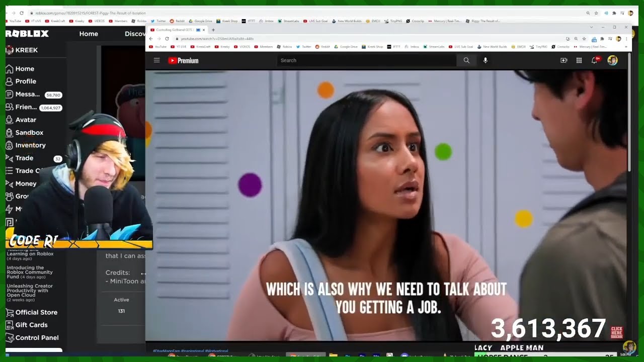Open StreamLabs bookmark in the YouTube window
Screen dimensions: 644x362
[x=433, y=47]
